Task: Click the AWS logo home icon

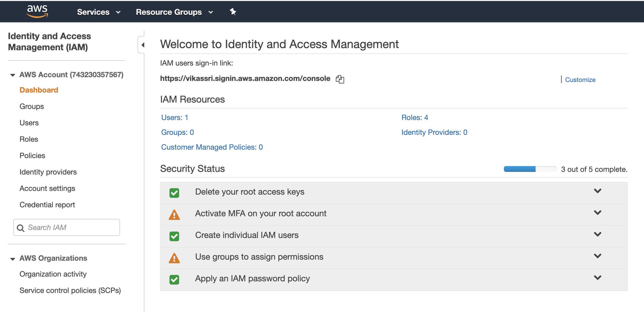Action: (37, 12)
